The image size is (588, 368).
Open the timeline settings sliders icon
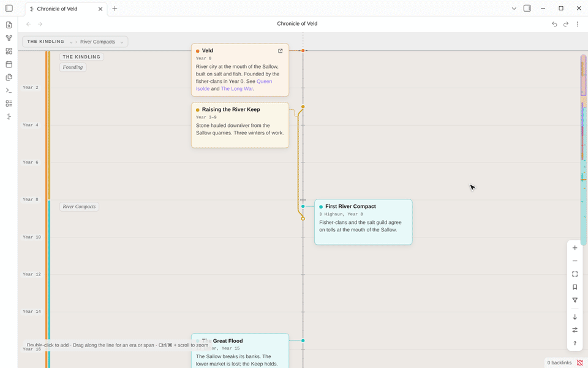575,330
